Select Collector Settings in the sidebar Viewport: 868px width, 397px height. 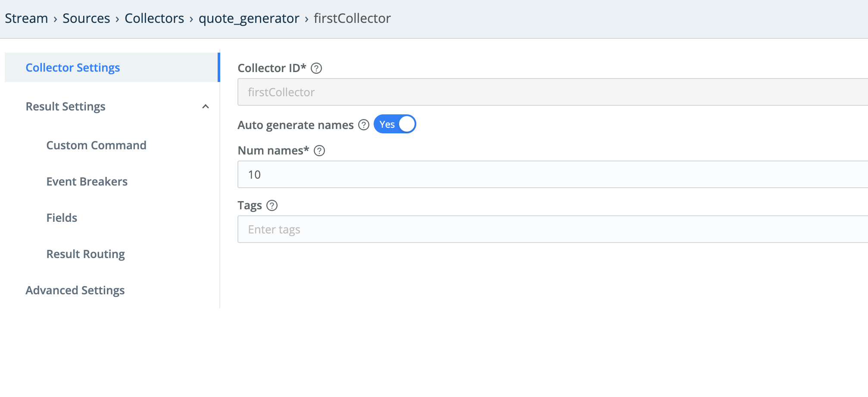[72, 67]
